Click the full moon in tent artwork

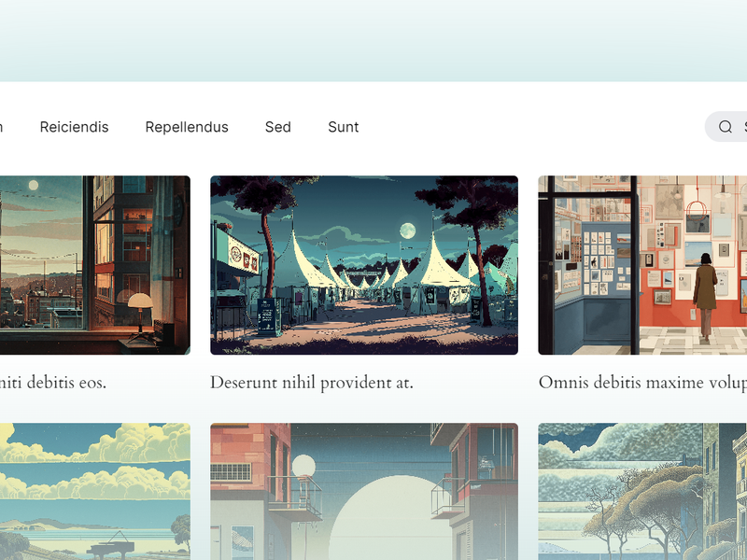coord(407,231)
